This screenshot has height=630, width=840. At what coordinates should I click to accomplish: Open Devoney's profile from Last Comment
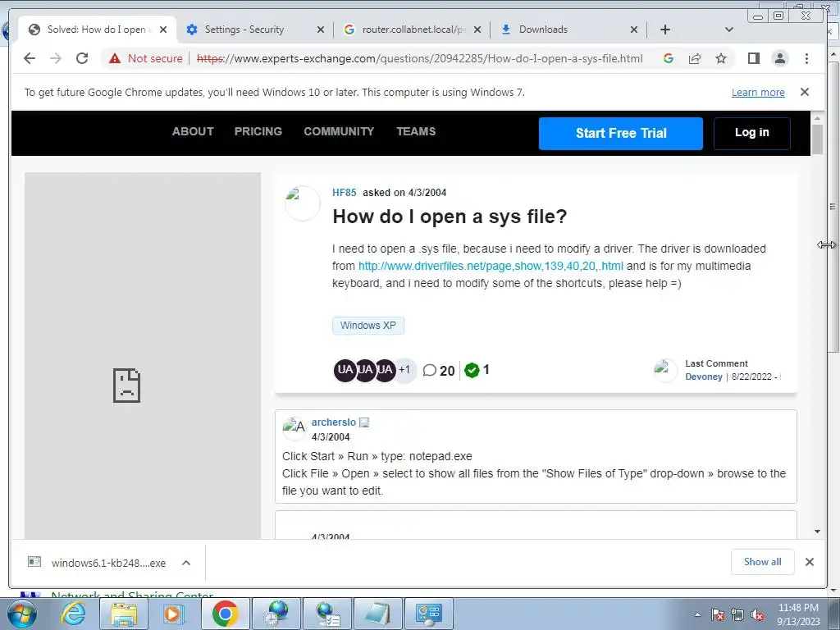click(703, 377)
